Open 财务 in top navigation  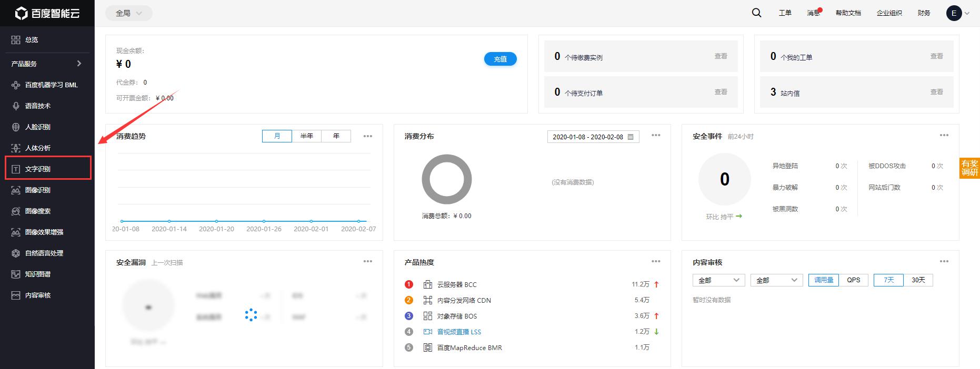924,13
